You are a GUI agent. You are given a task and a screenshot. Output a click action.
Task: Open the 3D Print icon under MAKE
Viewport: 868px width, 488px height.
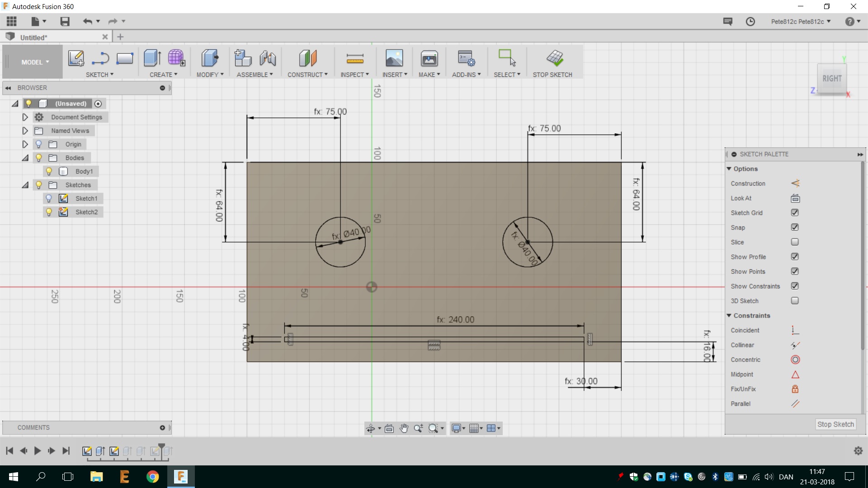(429, 58)
